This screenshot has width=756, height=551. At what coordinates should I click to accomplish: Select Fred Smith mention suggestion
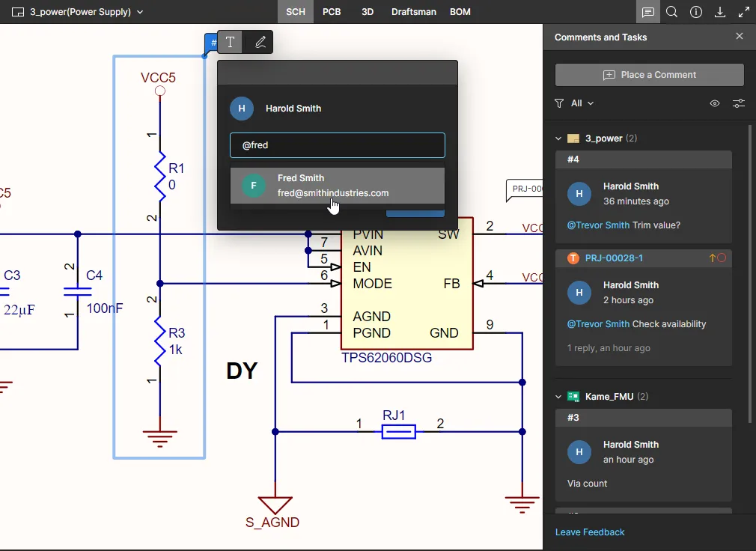click(337, 186)
